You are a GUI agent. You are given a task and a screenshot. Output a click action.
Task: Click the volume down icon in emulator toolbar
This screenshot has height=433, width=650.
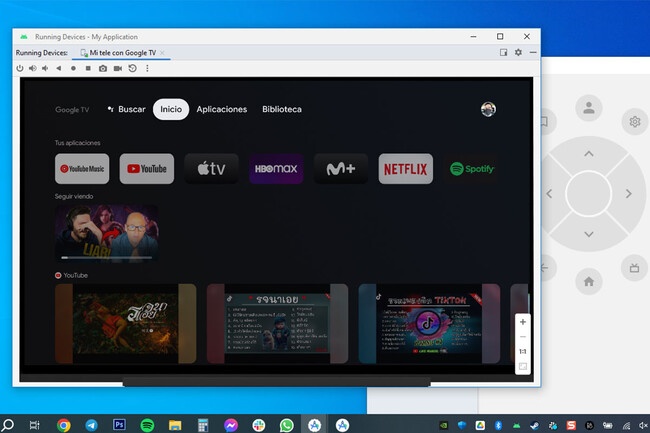[45, 68]
